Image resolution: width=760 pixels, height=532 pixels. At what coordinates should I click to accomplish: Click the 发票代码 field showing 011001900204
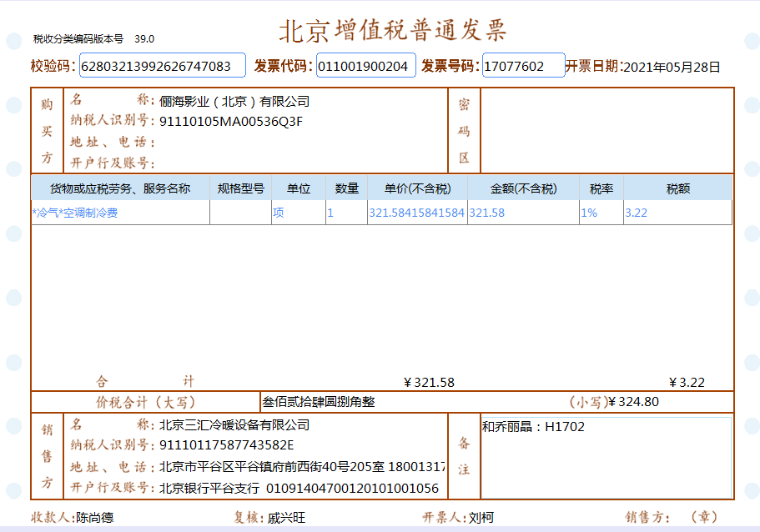point(366,65)
